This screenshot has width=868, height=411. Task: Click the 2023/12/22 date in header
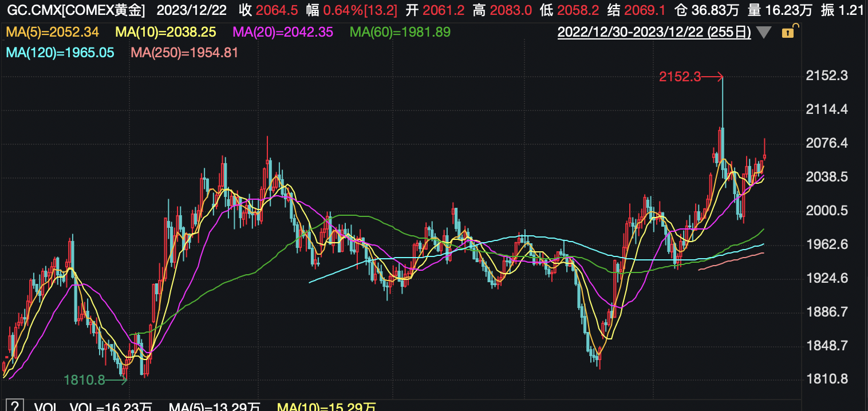click(192, 10)
